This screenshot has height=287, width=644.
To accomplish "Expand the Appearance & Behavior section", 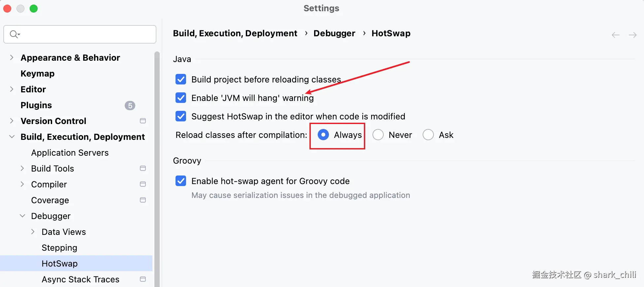I will 12,58.
